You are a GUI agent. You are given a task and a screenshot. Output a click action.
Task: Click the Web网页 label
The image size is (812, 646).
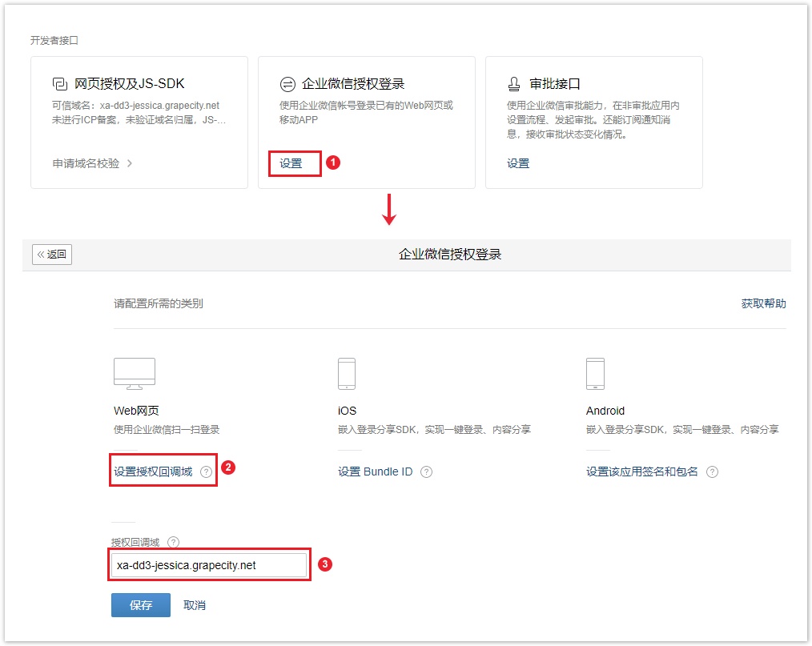(136, 411)
